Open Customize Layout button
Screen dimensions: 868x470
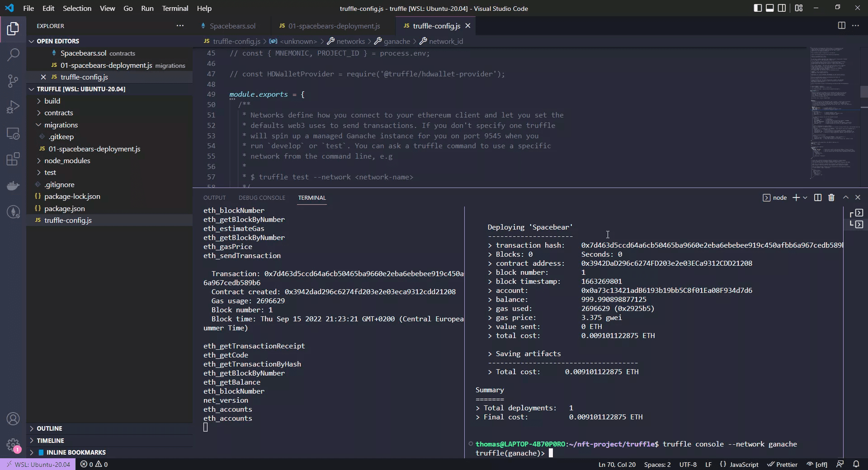pyautogui.click(x=799, y=8)
